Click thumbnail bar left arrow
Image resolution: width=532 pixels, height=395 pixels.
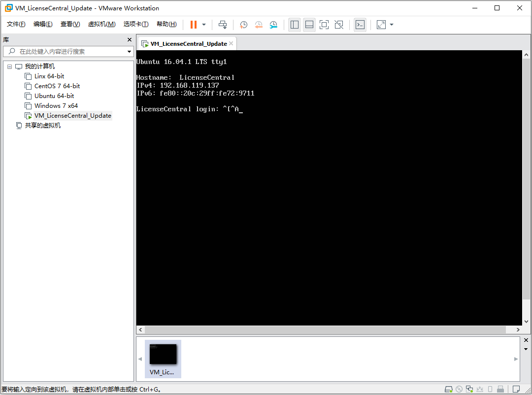click(140, 359)
